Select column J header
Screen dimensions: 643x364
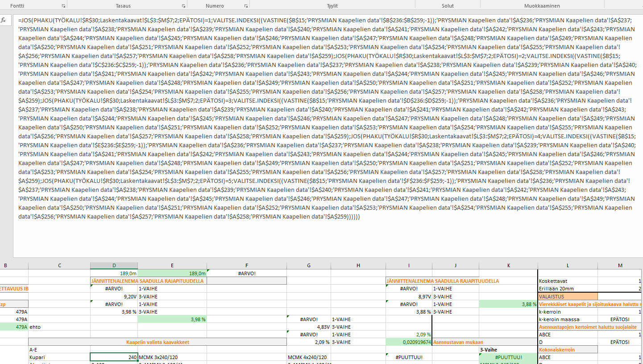click(456, 265)
